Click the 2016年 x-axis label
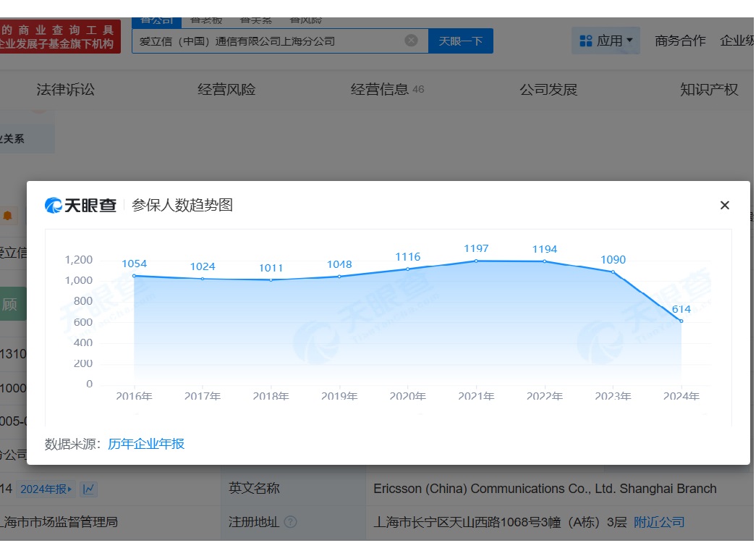756x543 pixels. tap(134, 396)
